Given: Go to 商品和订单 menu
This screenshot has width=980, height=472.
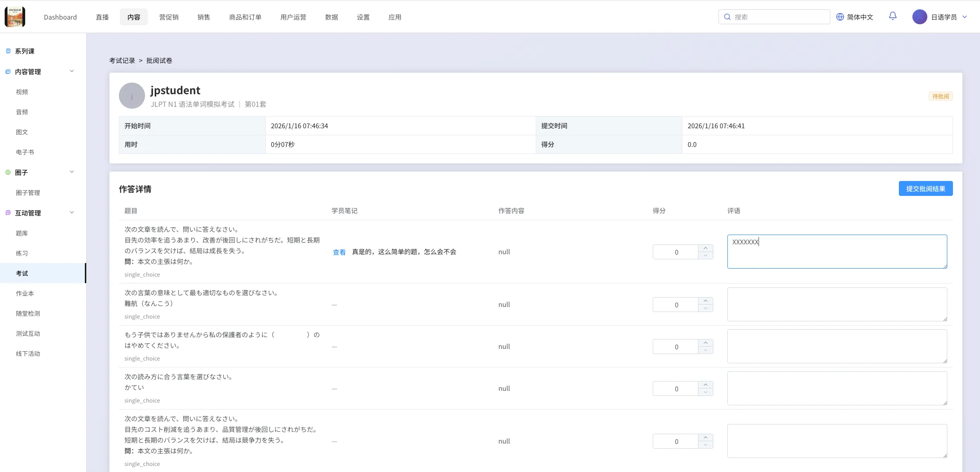Looking at the screenshot, I should [245, 17].
